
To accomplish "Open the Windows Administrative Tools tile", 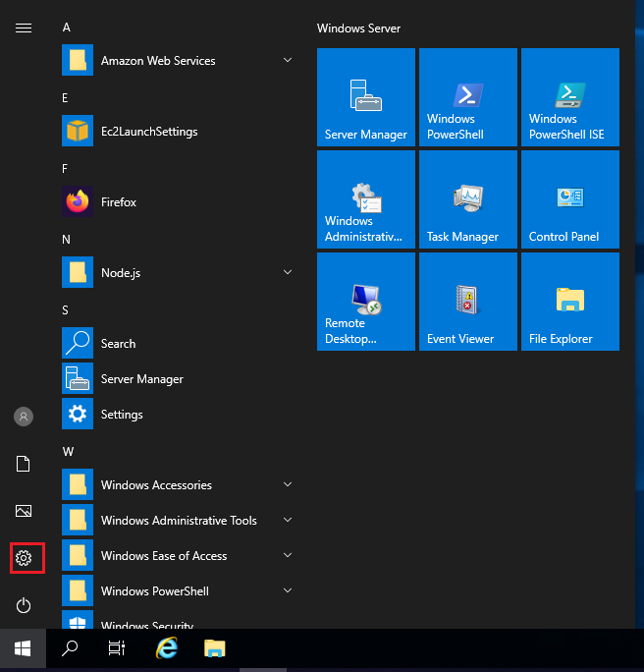I will 366,199.
